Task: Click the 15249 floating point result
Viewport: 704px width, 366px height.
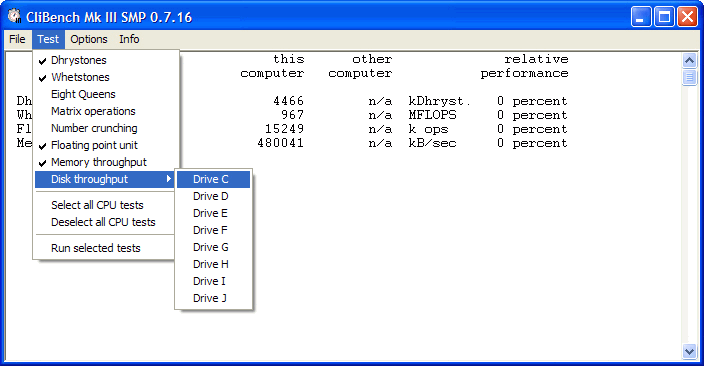Action: click(x=285, y=129)
